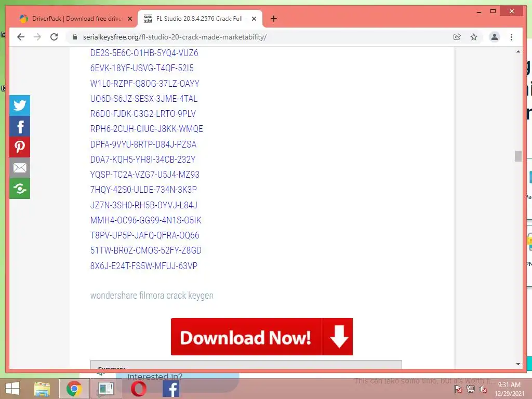Select key JZ7N-3SH0-RH5B-OYVJ-L84J
This screenshot has height=399, width=532.
click(144, 205)
